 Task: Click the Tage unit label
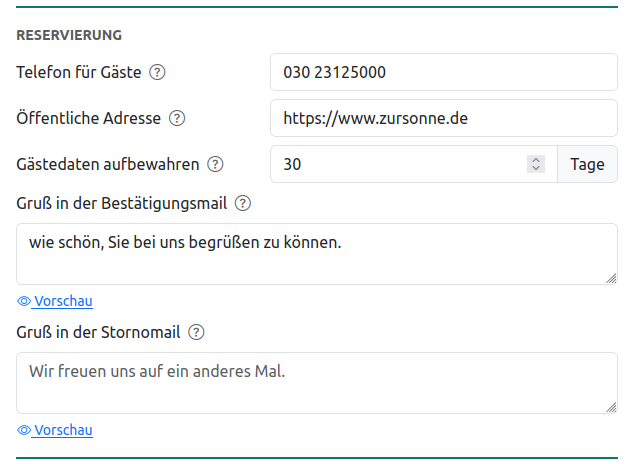tap(588, 165)
